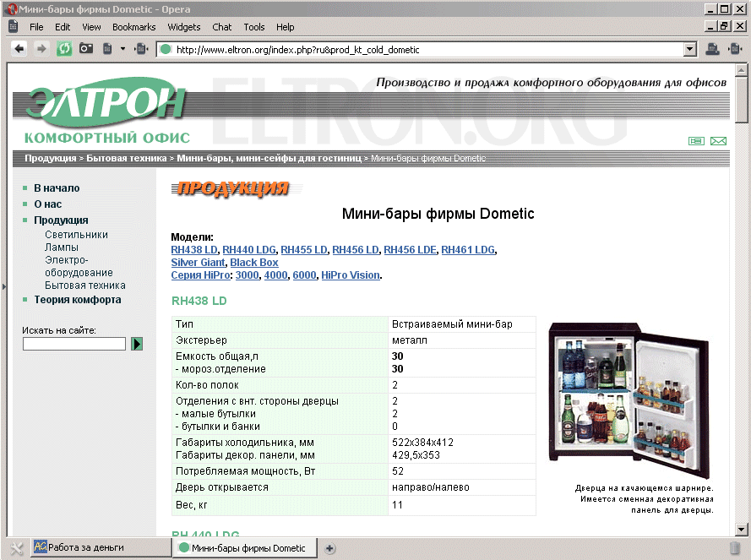Screen dimensions: 751x560
Task: Click the wrench tools icon at the bottom left
Action: click(x=16, y=548)
